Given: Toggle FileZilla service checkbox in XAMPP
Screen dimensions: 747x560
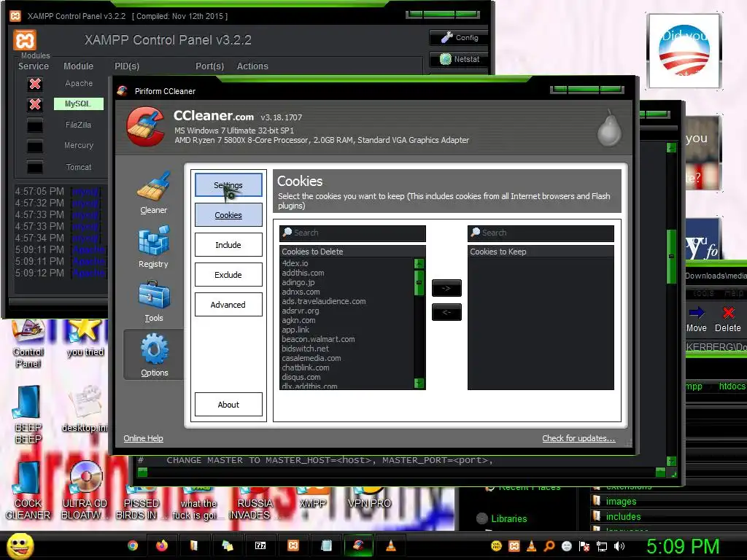Looking at the screenshot, I should tap(35, 125).
